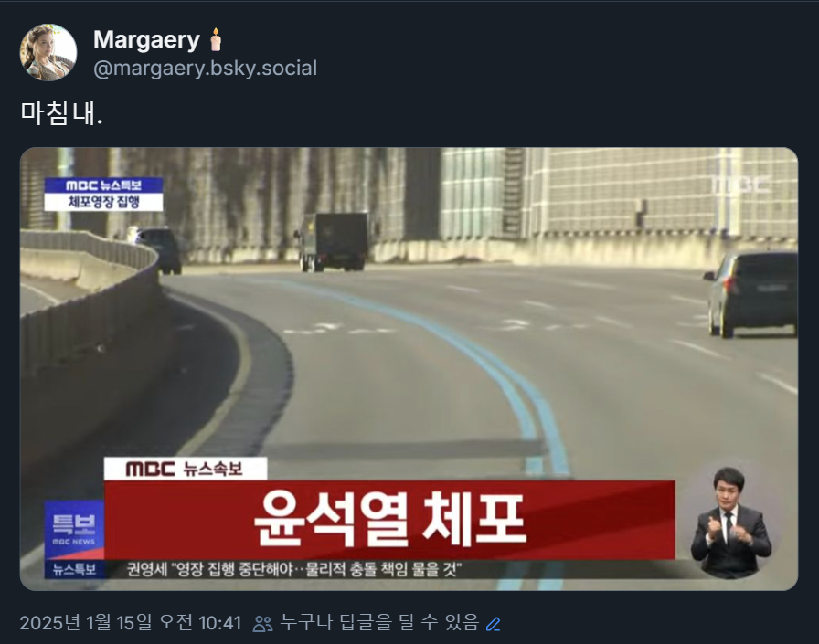Open the @margaery.bsky.social handle link
Image resolution: width=819 pixels, height=644 pixels.
[206, 69]
